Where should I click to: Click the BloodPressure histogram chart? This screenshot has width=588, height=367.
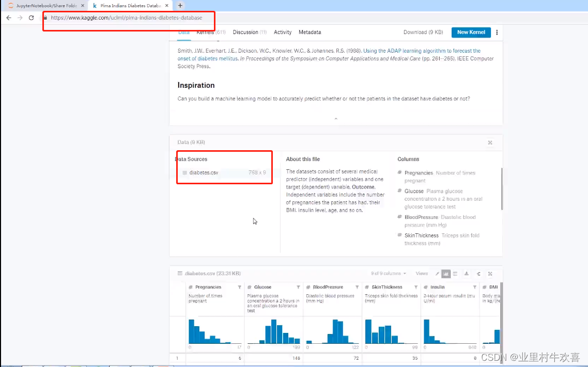click(333, 331)
